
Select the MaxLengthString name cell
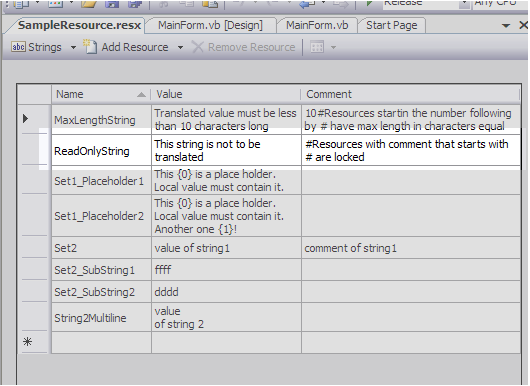[101, 119]
